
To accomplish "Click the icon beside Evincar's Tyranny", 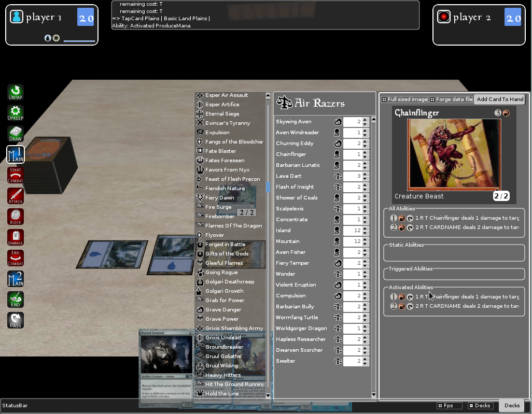I will [200, 123].
